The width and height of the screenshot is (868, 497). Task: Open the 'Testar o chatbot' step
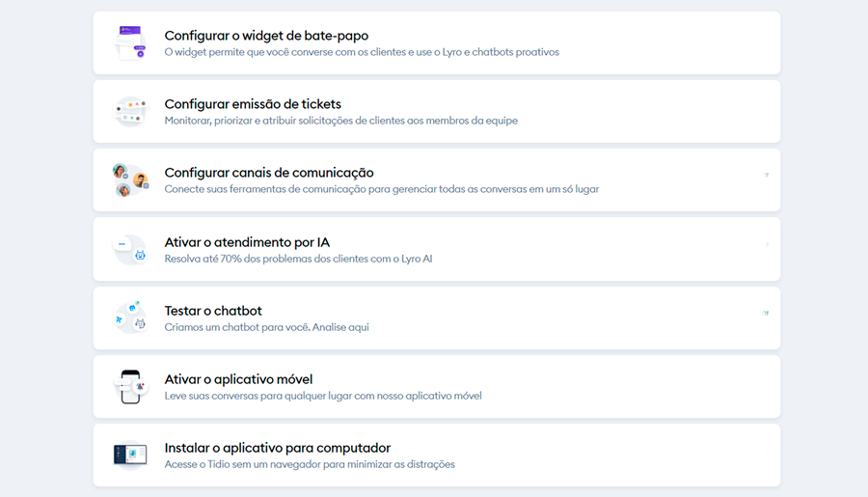[x=437, y=318]
